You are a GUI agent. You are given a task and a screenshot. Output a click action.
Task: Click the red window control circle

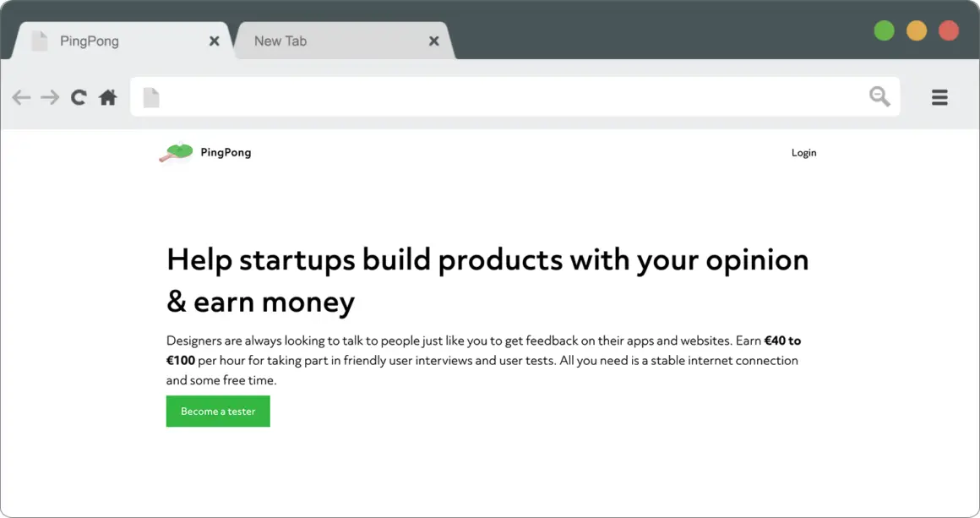point(949,30)
